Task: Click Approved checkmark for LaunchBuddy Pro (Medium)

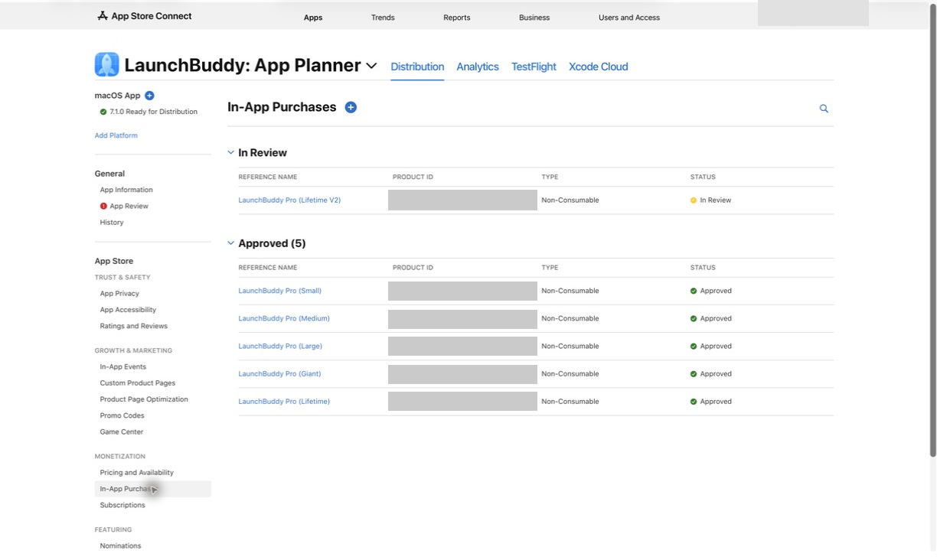Action: pos(694,318)
